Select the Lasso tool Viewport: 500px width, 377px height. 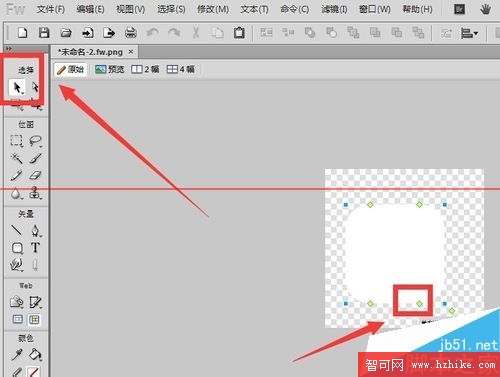click(35, 141)
